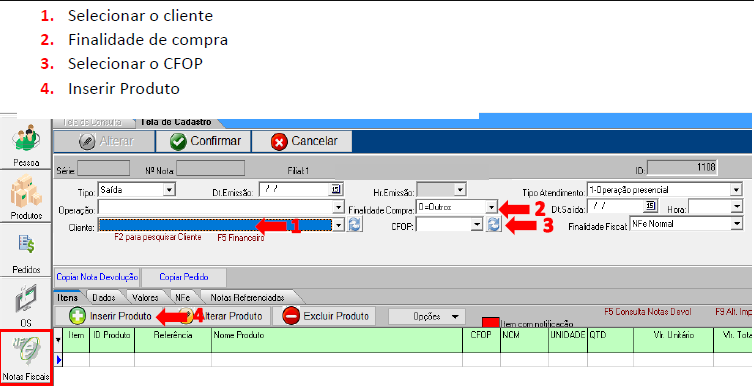Open the OS module icon
754x390 pixels.
(x=26, y=298)
